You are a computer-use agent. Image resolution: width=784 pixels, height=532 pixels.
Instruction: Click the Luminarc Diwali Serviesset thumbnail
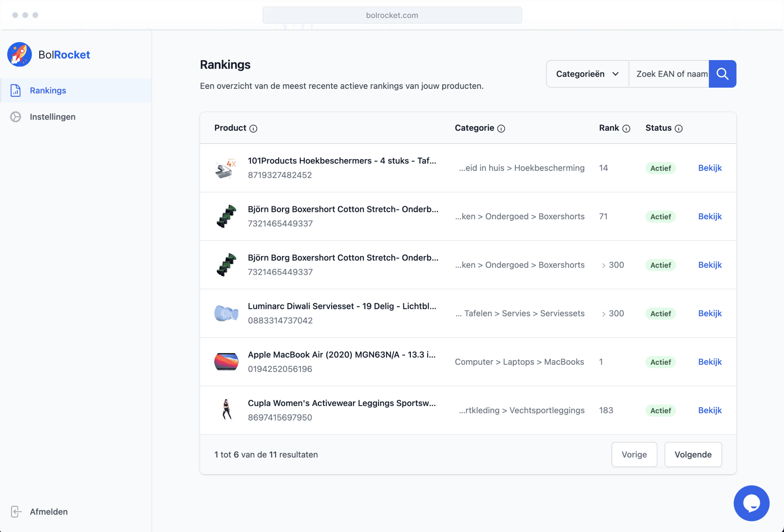pyautogui.click(x=226, y=313)
